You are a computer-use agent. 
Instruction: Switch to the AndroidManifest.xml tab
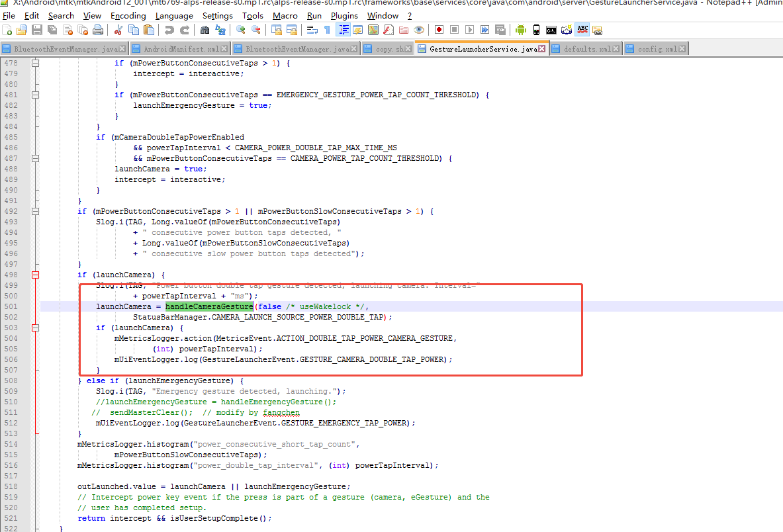(x=180, y=49)
